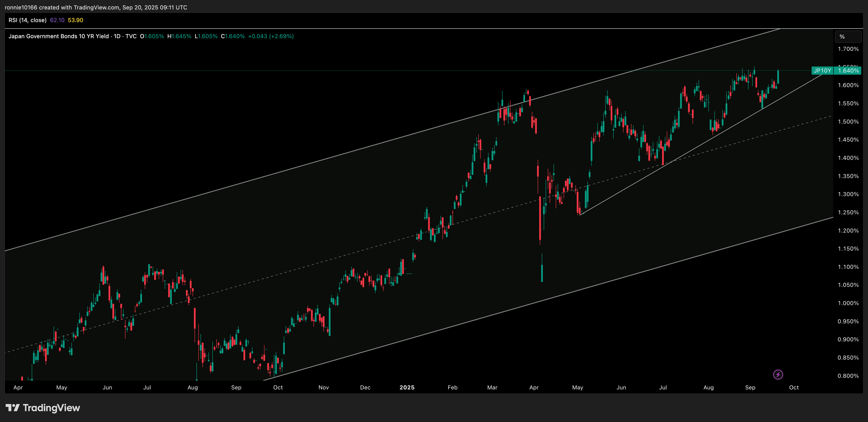Image resolution: width=868 pixels, height=422 pixels.
Task: Click the purple 62.10 RSI value
Action: click(57, 20)
